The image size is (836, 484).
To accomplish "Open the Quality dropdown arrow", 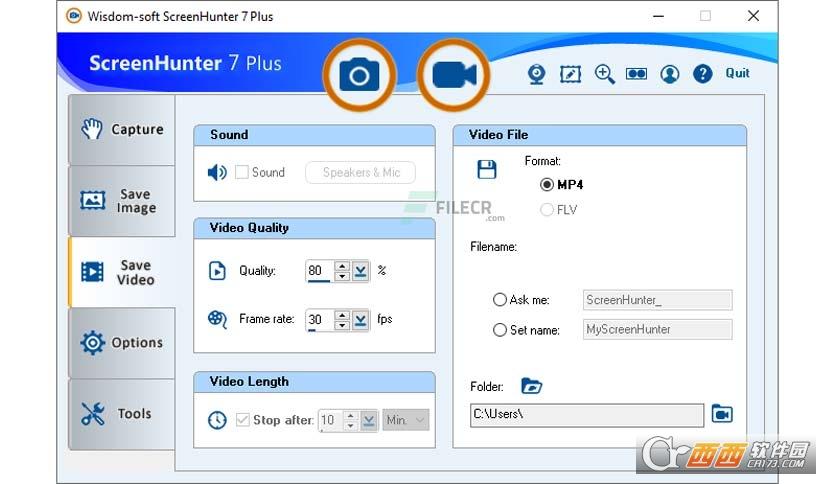I will point(360,271).
